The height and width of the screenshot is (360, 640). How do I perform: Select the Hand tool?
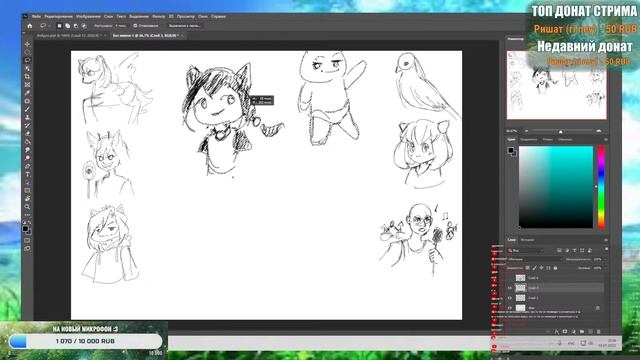[x=27, y=199]
